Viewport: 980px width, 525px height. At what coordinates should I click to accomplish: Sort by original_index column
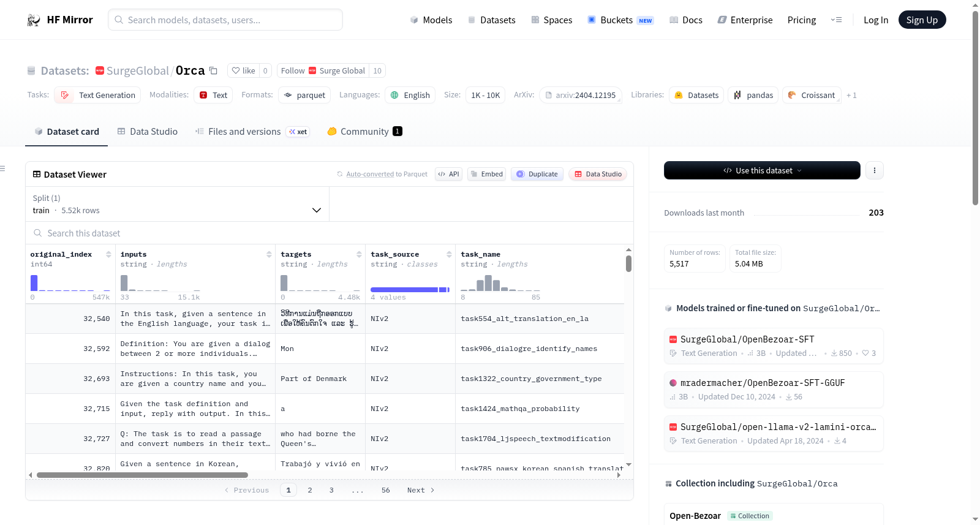[x=108, y=254]
